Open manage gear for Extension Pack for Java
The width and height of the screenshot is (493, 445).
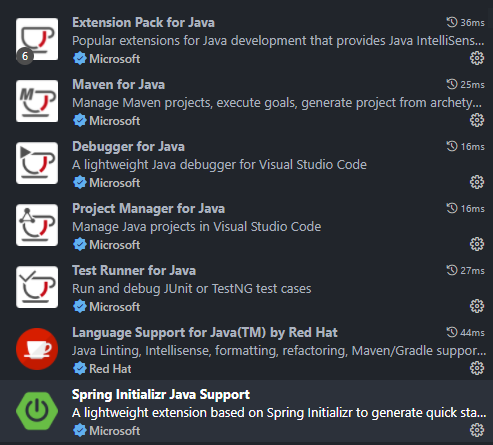click(477, 58)
